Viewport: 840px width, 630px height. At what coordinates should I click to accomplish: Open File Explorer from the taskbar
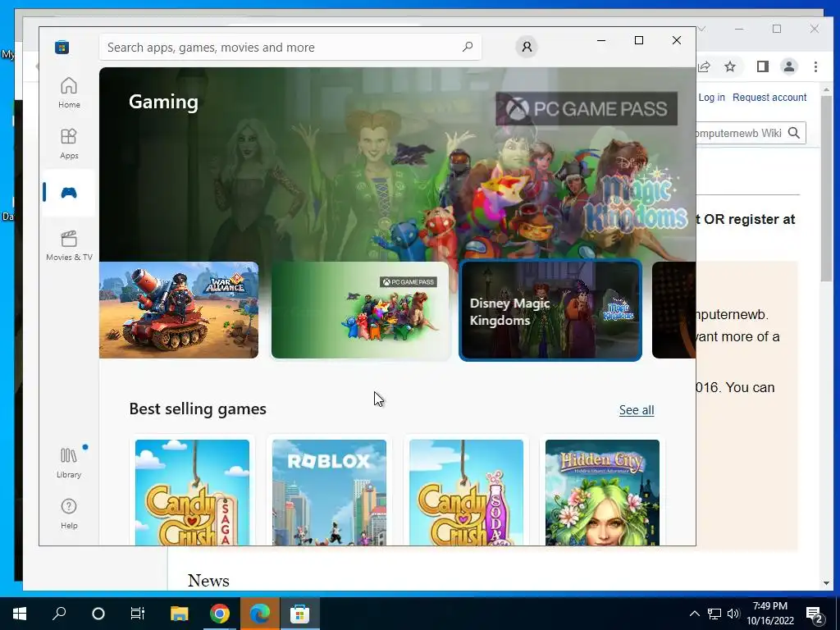[x=180, y=614]
